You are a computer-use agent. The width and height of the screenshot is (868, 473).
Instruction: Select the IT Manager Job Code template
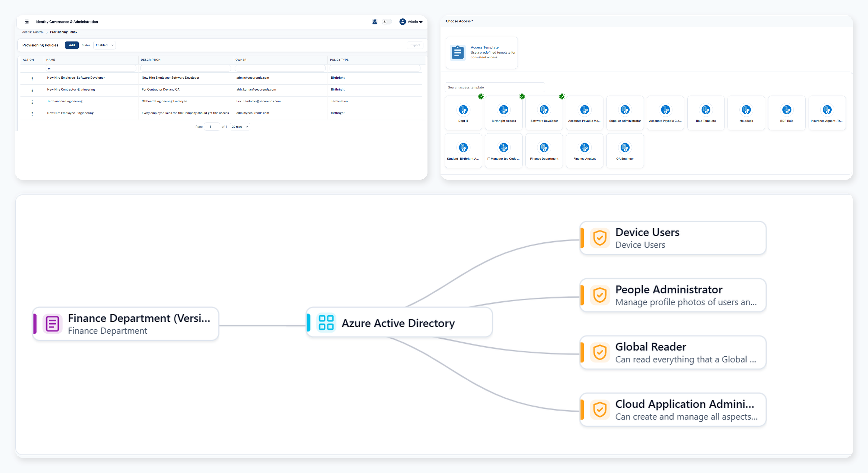click(504, 151)
